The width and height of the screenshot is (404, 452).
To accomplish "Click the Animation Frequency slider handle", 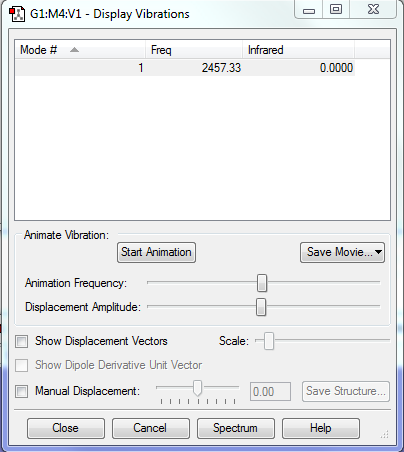I will (x=262, y=283).
